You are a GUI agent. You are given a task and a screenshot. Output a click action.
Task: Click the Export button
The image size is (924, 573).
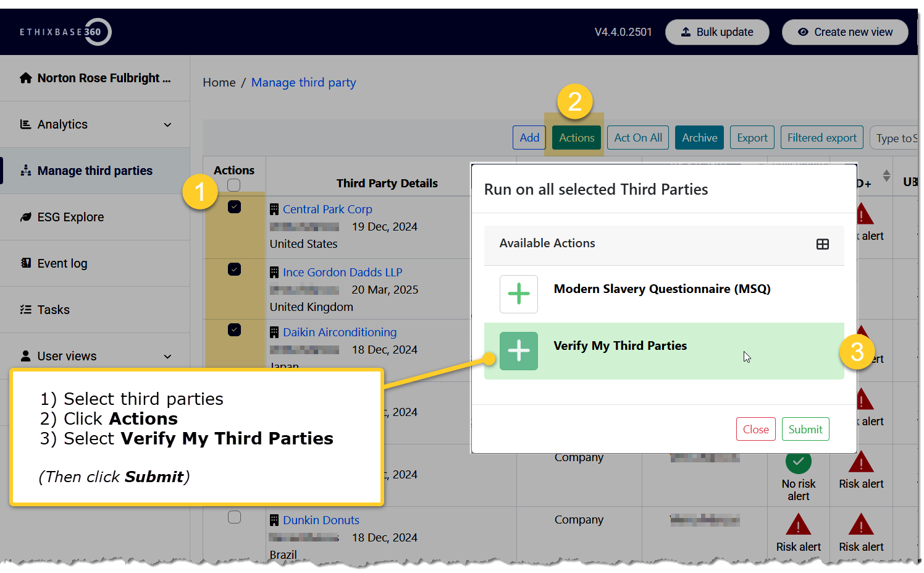752,138
